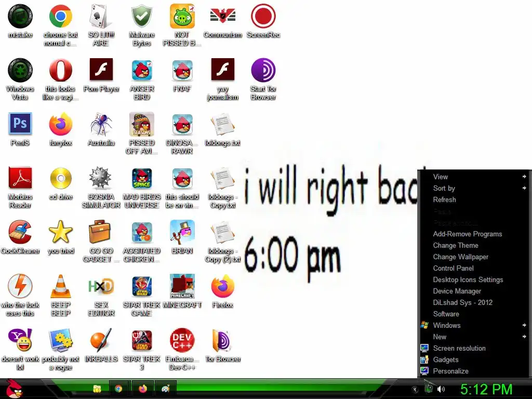
Task: Select Add-Remove Programs menu entry
Action: [x=474, y=234]
